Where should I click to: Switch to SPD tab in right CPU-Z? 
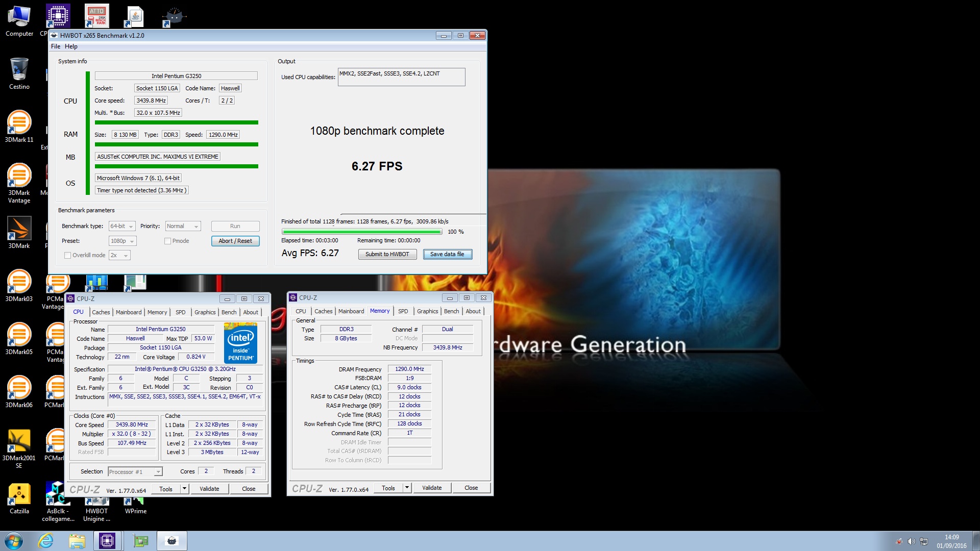click(x=403, y=311)
